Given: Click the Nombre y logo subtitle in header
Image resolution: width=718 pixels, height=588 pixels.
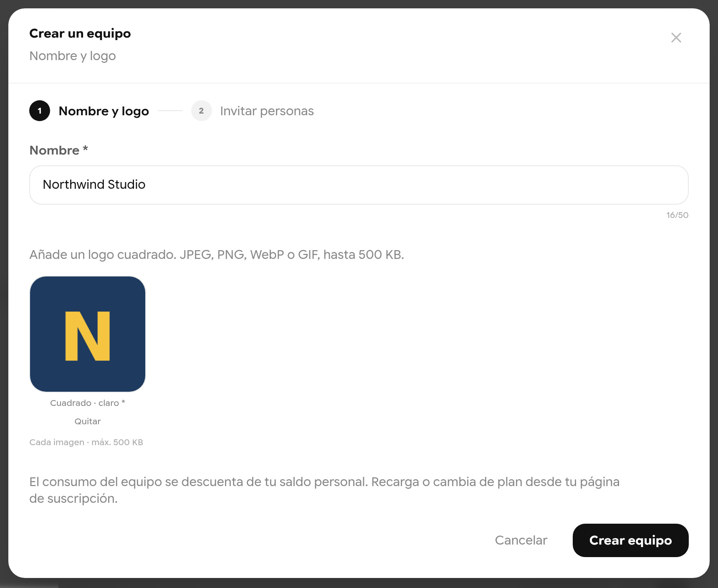Looking at the screenshot, I should pyautogui.click(x=73, y=56).
